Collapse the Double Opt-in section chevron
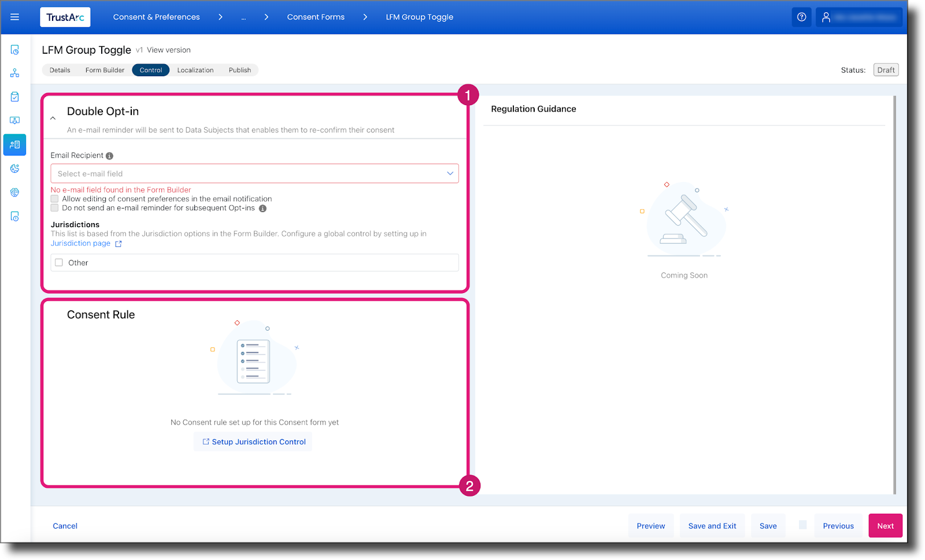 click(x=53, y=117)
